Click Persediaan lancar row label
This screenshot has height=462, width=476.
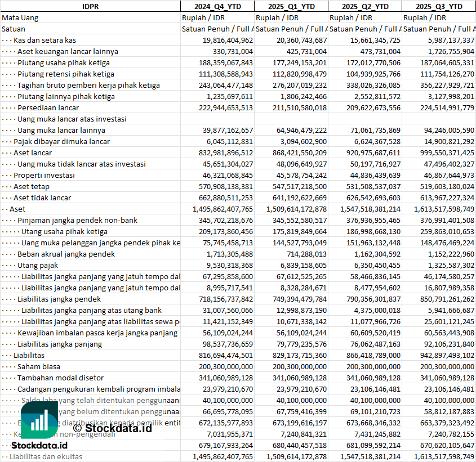click(x=48, y=107)
